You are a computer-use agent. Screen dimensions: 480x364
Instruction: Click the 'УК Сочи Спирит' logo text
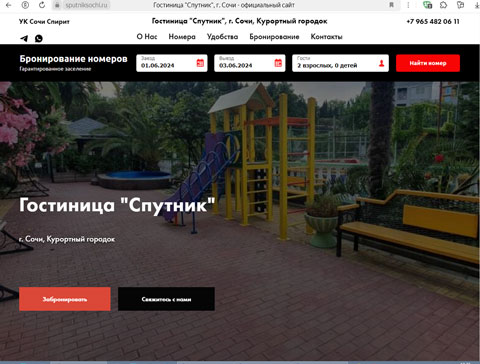click(44, 22)
